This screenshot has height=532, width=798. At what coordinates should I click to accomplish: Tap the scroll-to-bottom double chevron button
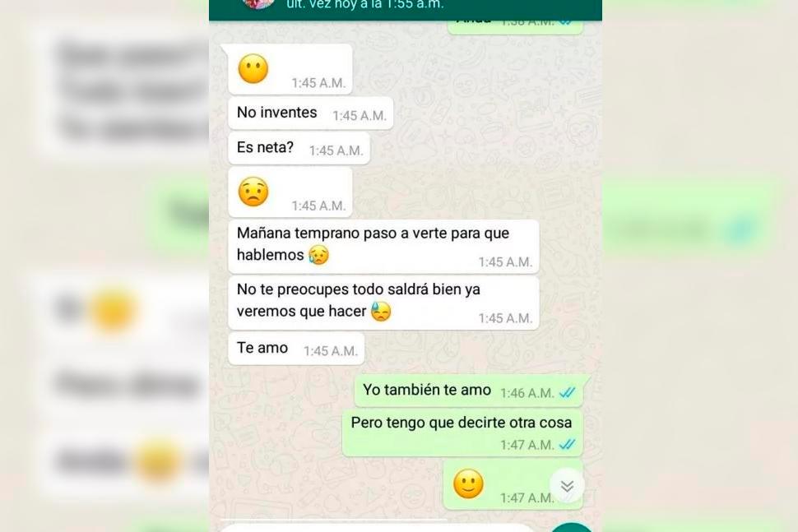pos(567,486)
